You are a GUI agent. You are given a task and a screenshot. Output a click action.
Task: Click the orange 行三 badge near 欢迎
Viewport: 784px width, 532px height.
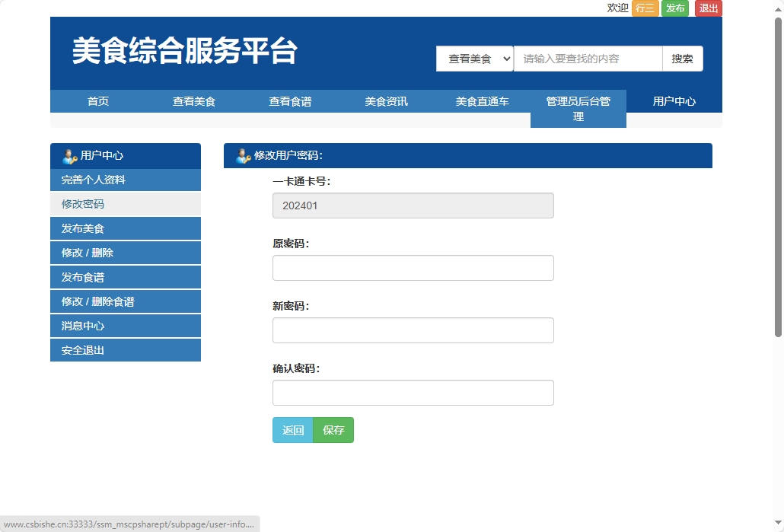coord(645,8)
